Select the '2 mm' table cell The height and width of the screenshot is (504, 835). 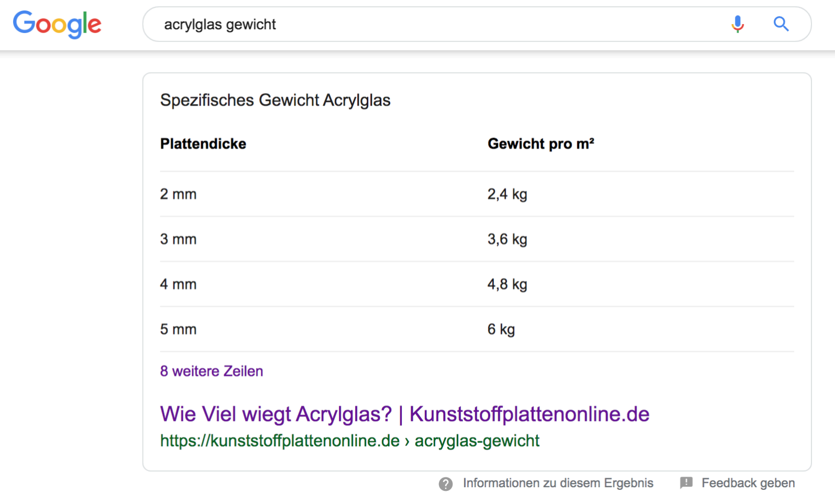pyautogui.click(x=178, y=194)
